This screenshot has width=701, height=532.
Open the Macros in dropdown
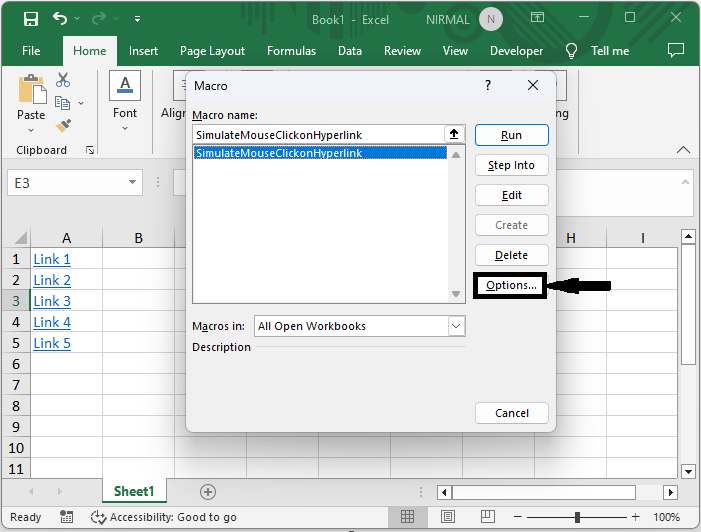tap(456, 326)
